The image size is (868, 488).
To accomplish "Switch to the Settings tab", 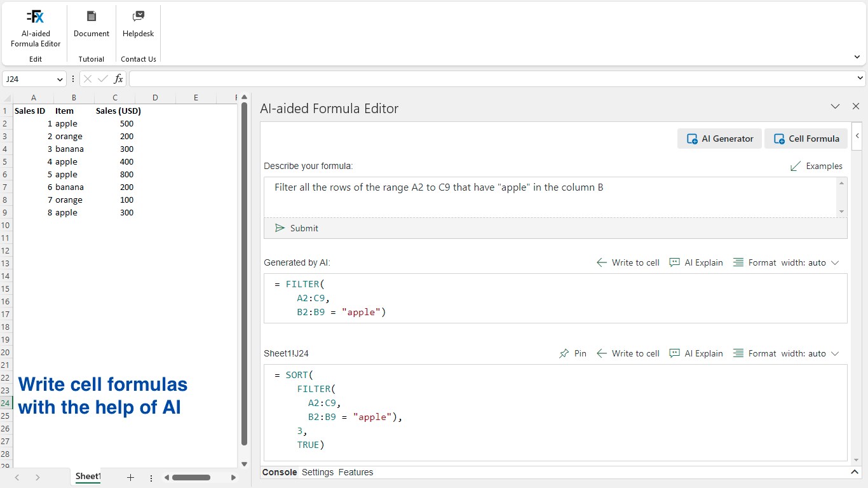I will 318,472.
